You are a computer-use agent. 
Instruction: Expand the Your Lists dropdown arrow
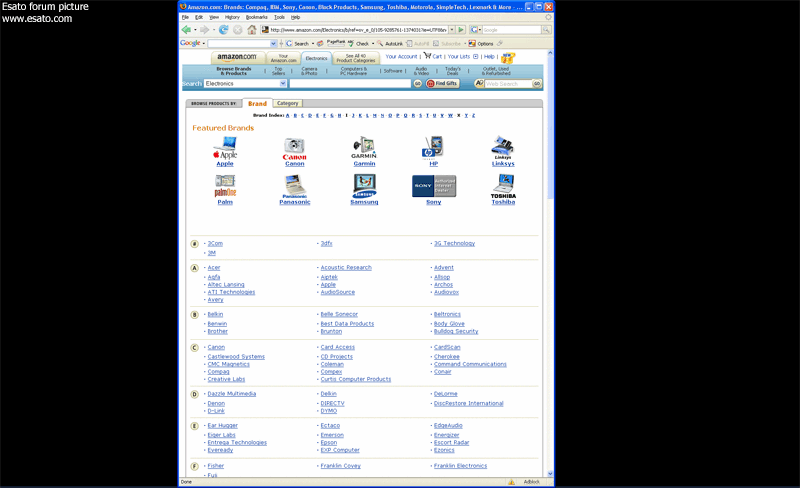pos(476,57)
